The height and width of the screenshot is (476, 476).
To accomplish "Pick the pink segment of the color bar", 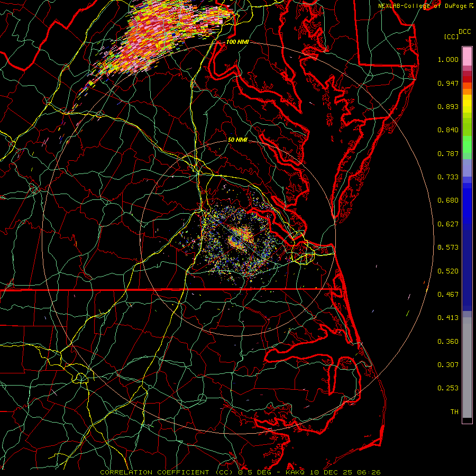I will click(467, 57).
